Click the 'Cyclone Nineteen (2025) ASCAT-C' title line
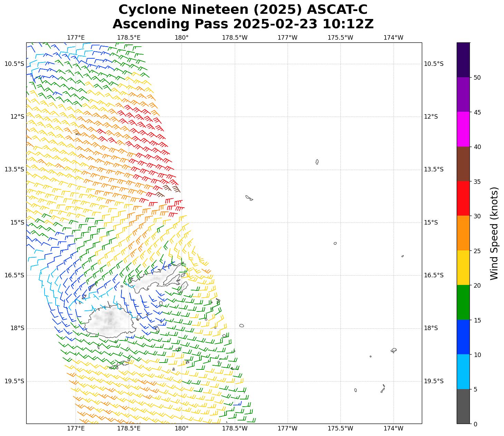 tap(243, 9)
